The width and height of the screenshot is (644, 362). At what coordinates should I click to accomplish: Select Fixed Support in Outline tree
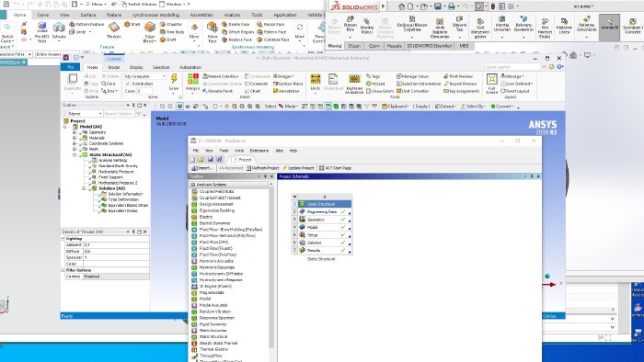coord(110,177)
